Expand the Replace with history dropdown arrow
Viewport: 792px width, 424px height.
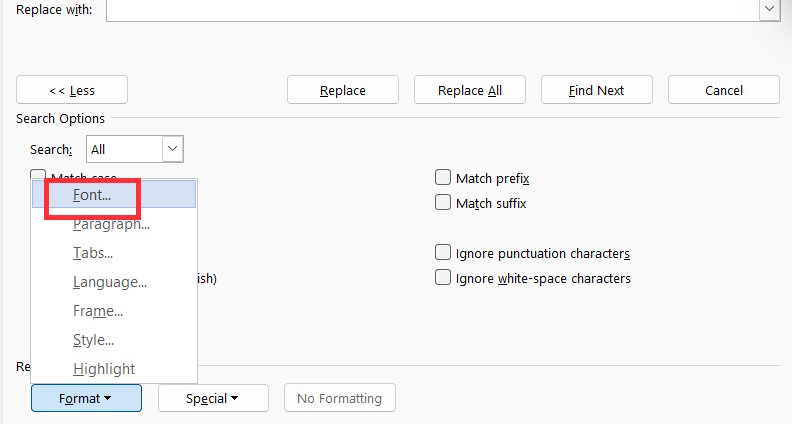coord(769,9)
